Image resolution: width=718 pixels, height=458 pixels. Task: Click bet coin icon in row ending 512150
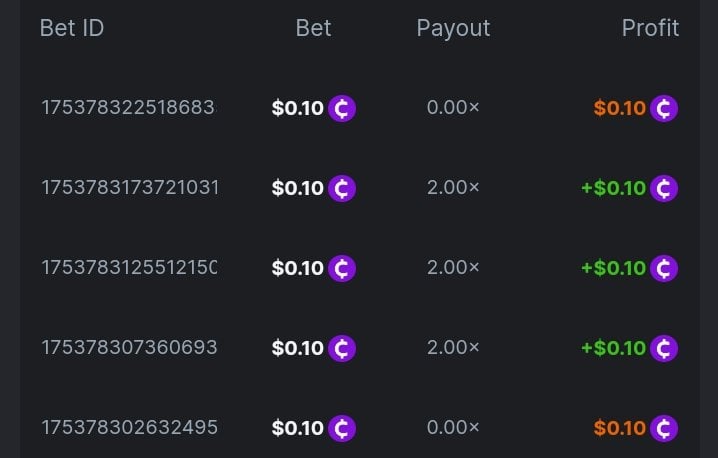(342, 268)
